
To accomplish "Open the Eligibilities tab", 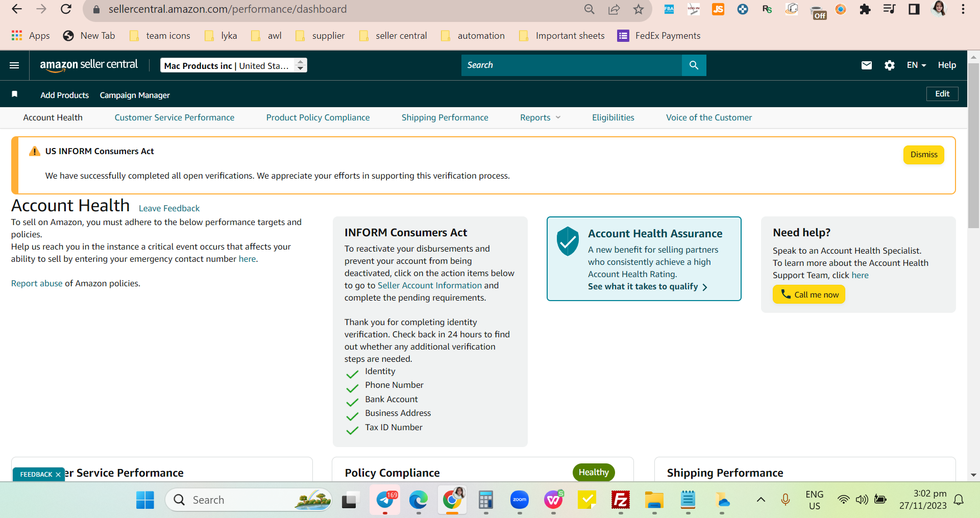I will pos(613,117).
